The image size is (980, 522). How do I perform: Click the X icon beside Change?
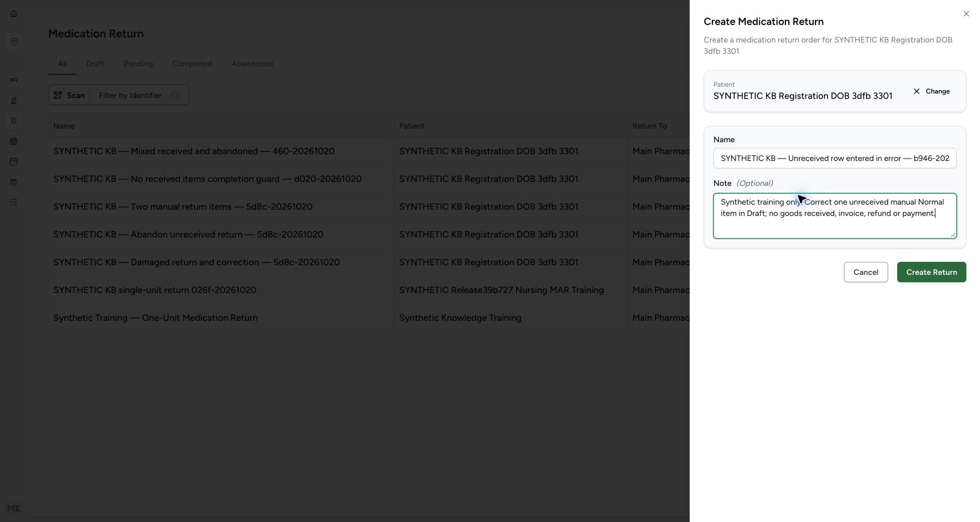[916, 91]
